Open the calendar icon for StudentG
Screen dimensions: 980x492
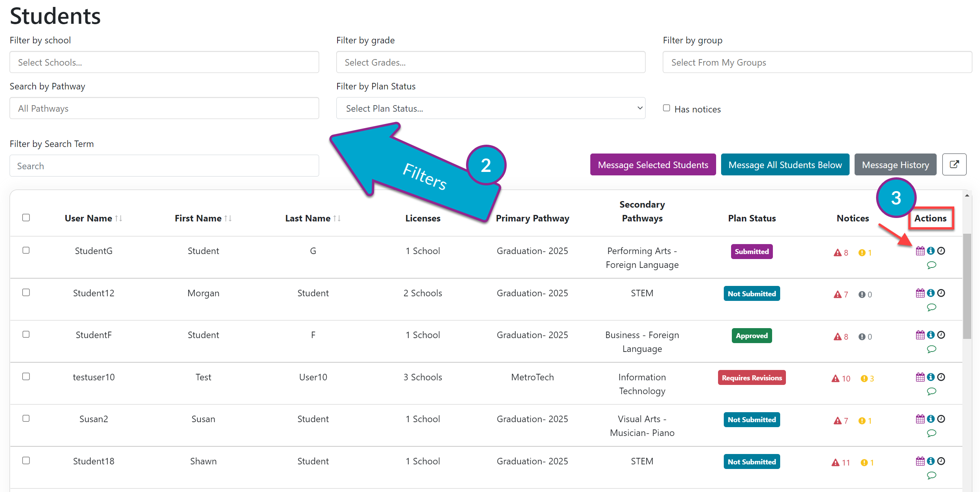tap(920, 251)
